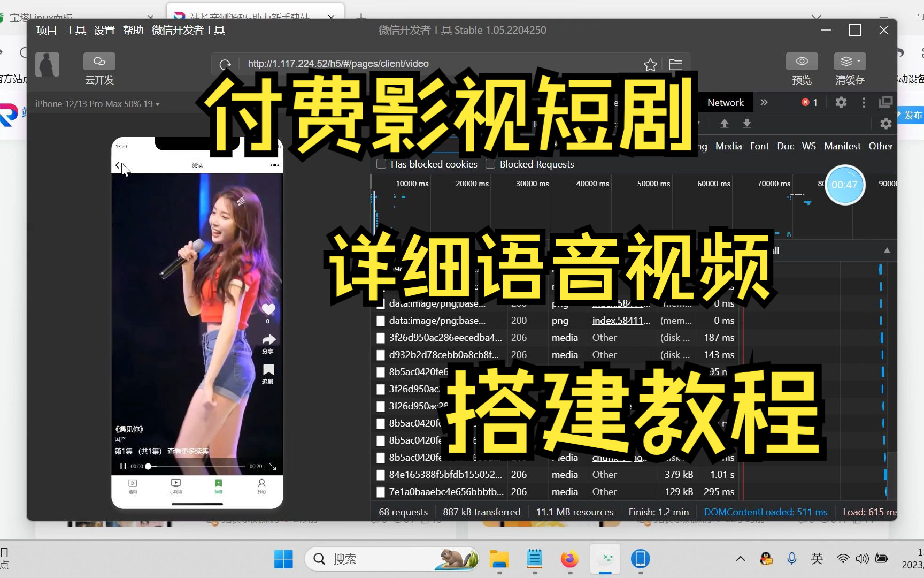
Task: Open the index.58411 initiator link
Action: point(621,321)
